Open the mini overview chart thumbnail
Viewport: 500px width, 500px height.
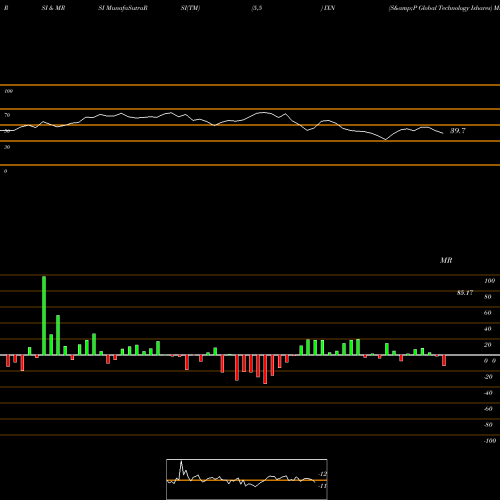(x=247, y=479)
